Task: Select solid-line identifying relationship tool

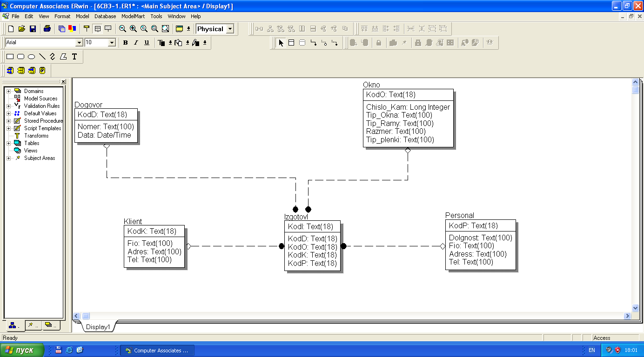Action: tap(313, 43)
